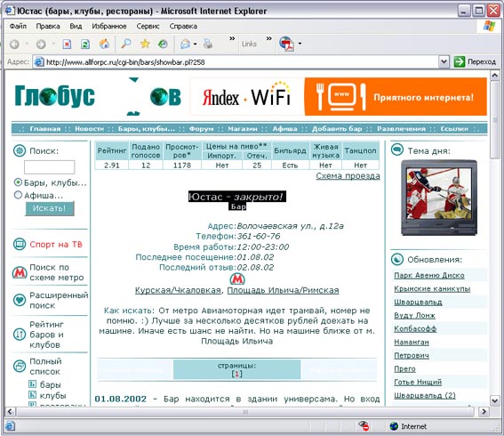Open the Схема проезда link
The height and width of the screenshot is (436, 504).
pyautogui.click(x=348, y=175)
